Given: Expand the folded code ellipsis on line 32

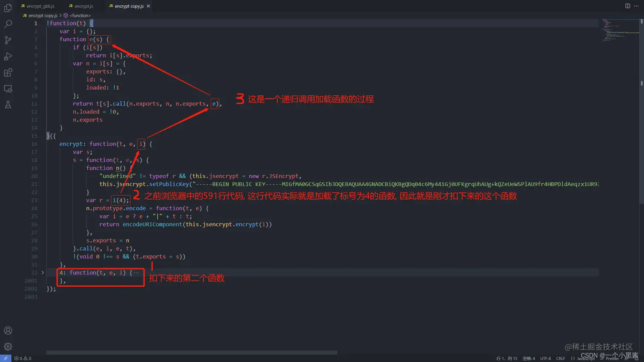Looking at the screenshot, I should [136, 273].
